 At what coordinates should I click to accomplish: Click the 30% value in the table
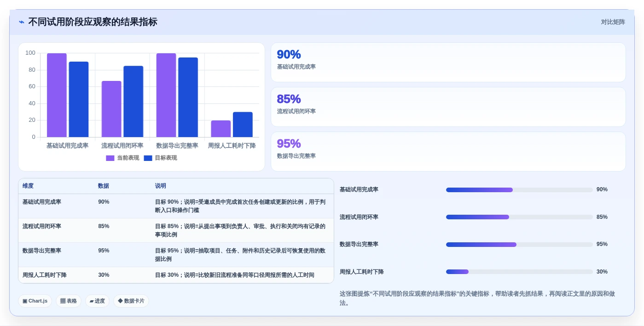click(104, 275)
